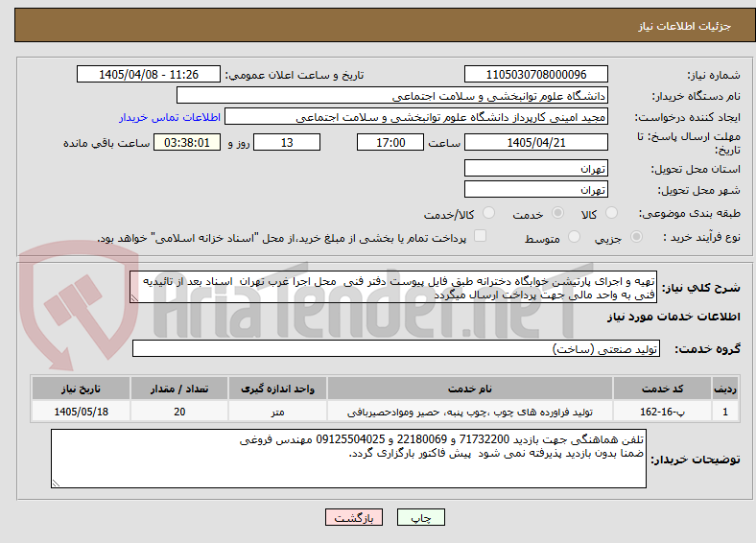Click the کد خدمت column header
Image resolution: width=756 pixels, height=543 pixels.
(663, 389)
